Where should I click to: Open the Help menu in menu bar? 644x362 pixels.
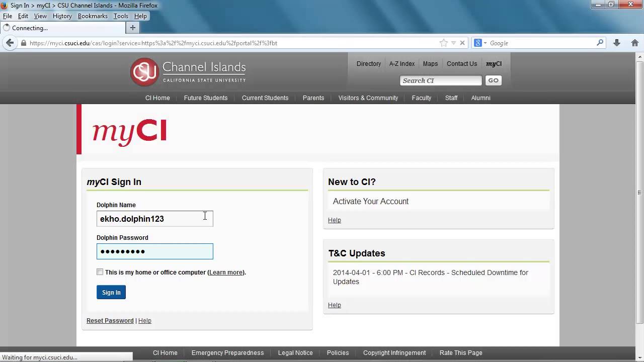(x=140, y=16)
